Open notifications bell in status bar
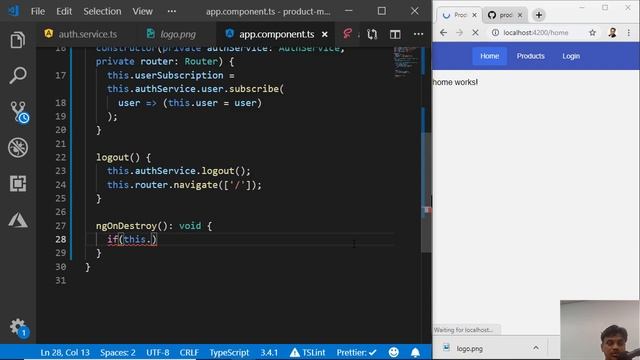The width and height of the screenshot is (640, 360). [415, 352]
